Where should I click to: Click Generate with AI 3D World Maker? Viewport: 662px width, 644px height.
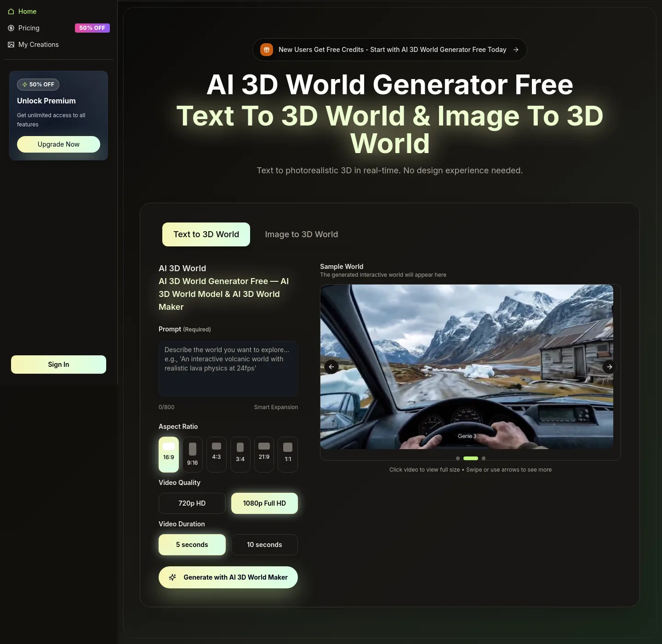coord(228,577)
